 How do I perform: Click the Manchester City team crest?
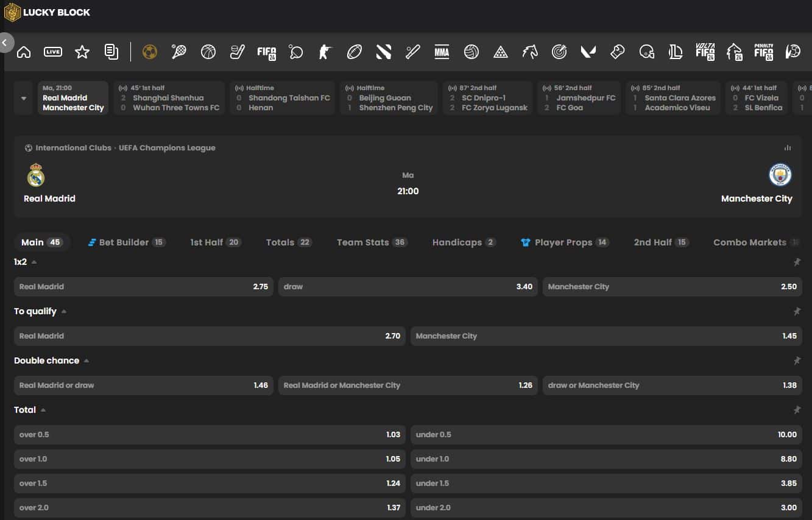click(780, 175)
